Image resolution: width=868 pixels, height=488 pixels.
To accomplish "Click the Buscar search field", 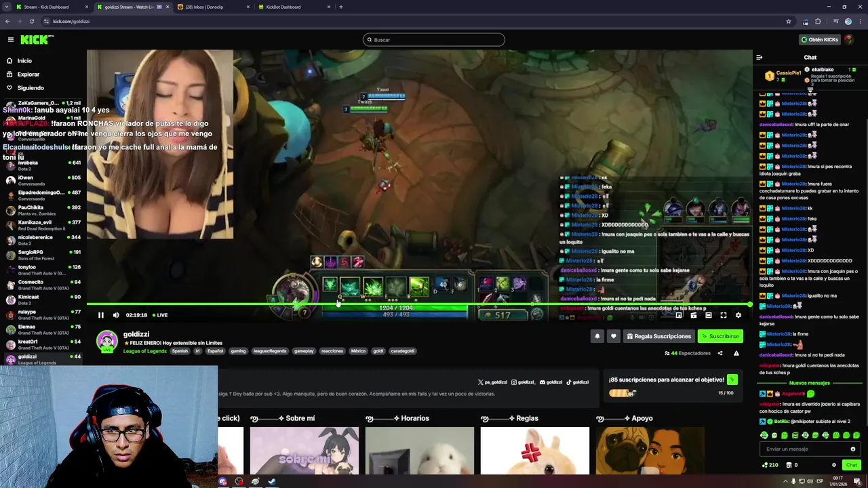I will (434, 39).
